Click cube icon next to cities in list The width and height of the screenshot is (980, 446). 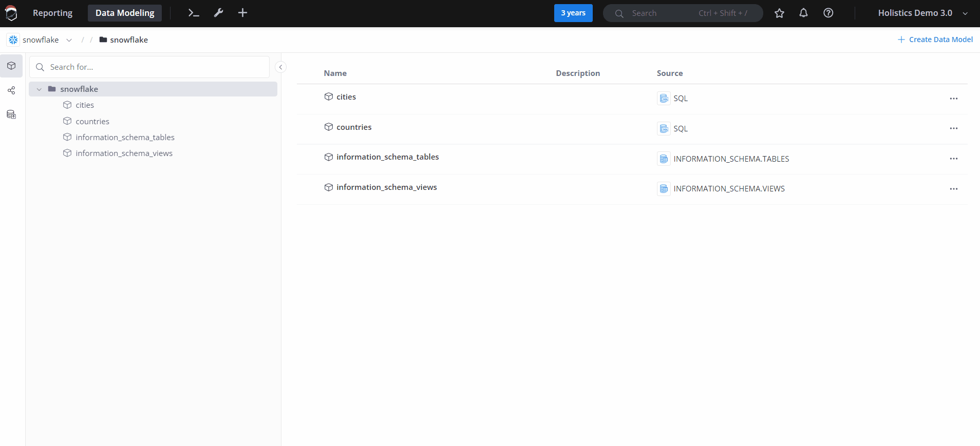(x=329, y=96)
